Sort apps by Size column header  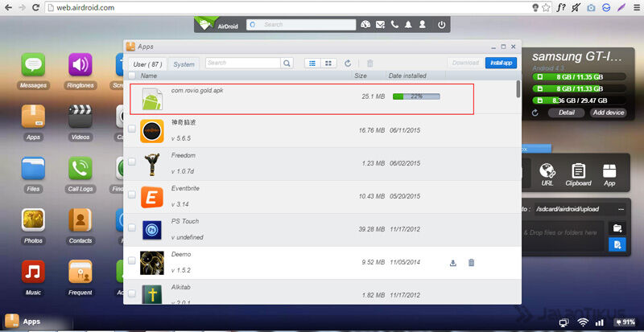click(361, 76)
